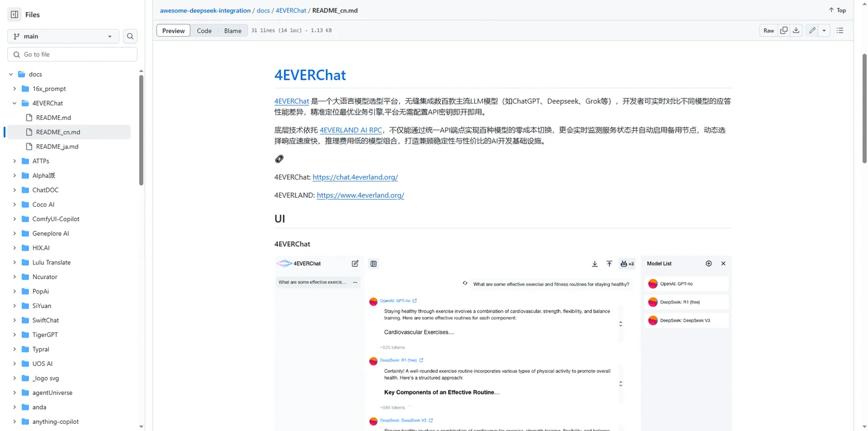Open the main branch selector dropdown

(63, 36)
